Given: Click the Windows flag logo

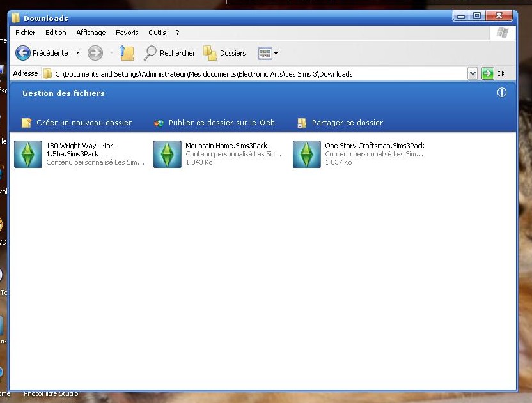Looking at the screenshot, I should point(502,33).
